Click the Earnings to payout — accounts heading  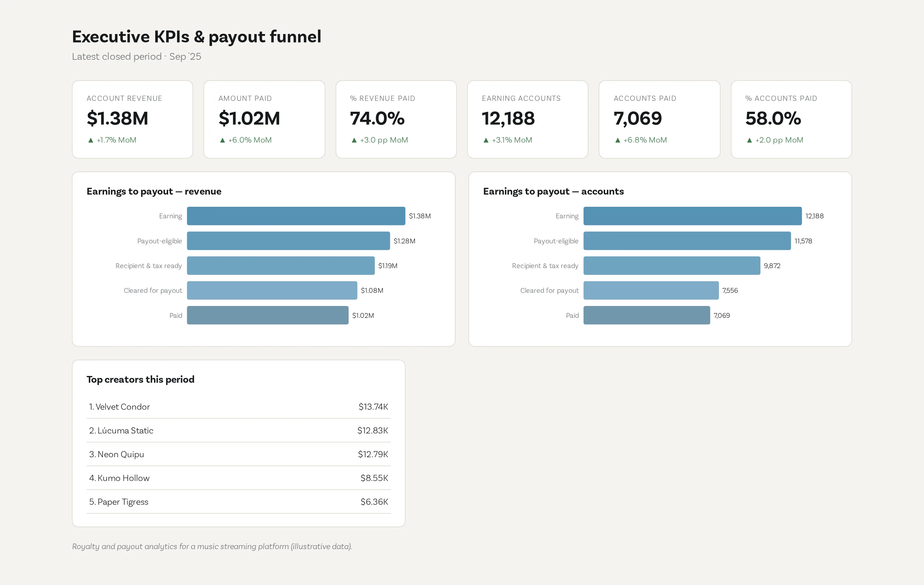[x=553, y=191]
